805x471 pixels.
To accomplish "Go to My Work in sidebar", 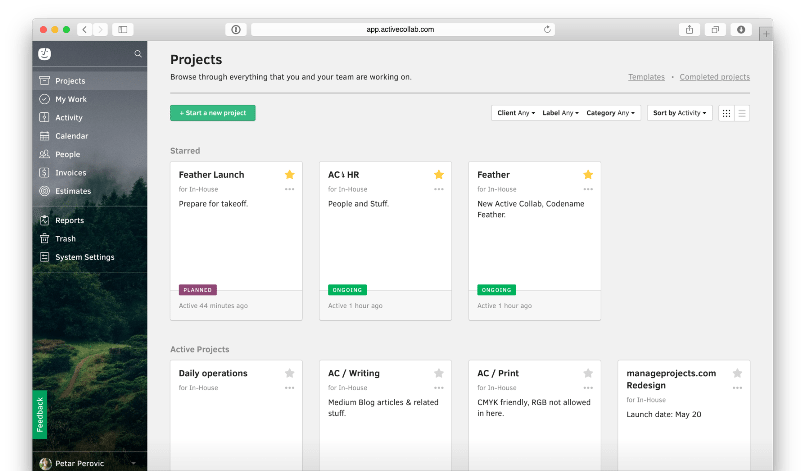I will (71, 99).
